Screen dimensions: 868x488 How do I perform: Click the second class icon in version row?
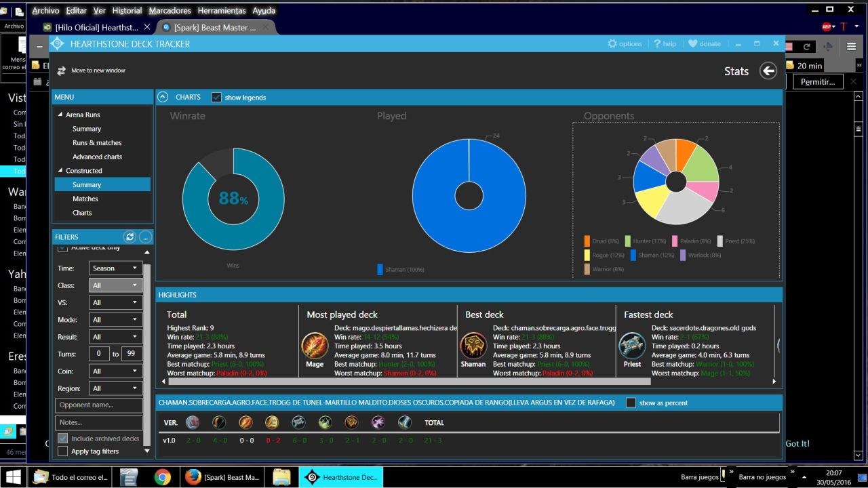coord(219,422)
